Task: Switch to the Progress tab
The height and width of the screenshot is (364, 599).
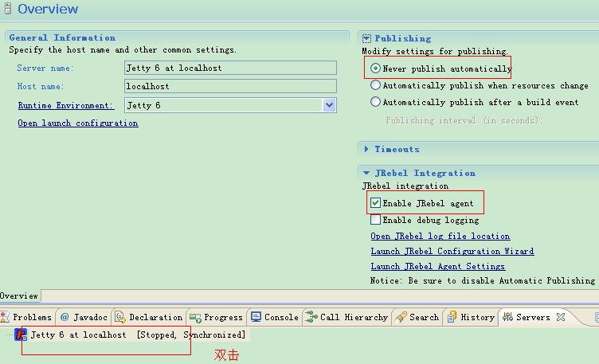Action: 216,317
